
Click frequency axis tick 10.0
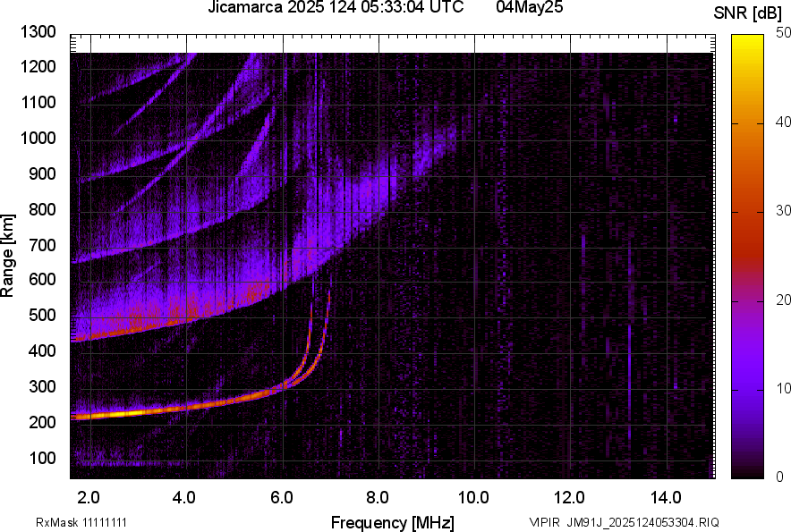pos(473,498)
